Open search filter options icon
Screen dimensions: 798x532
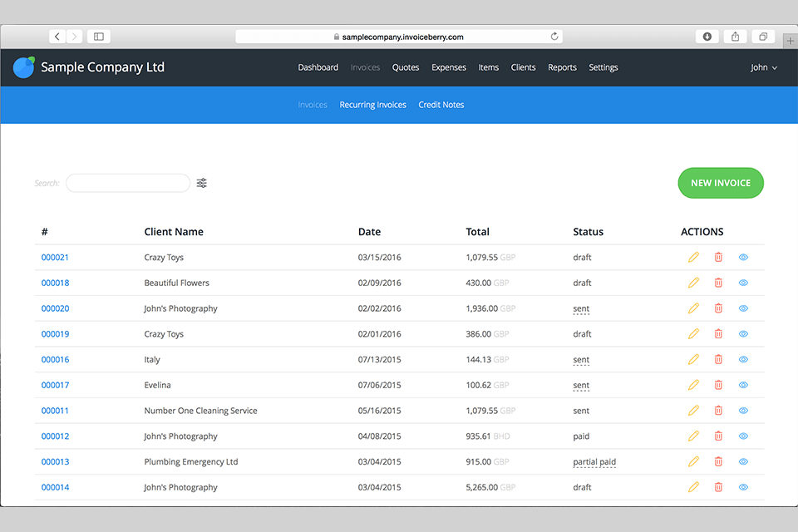tap(201, 183)
